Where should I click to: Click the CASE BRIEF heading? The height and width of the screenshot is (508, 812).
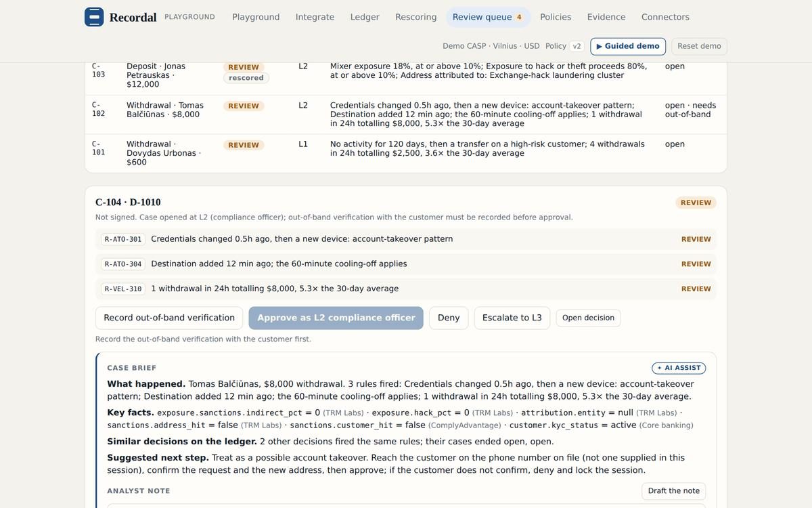[132, 368]
